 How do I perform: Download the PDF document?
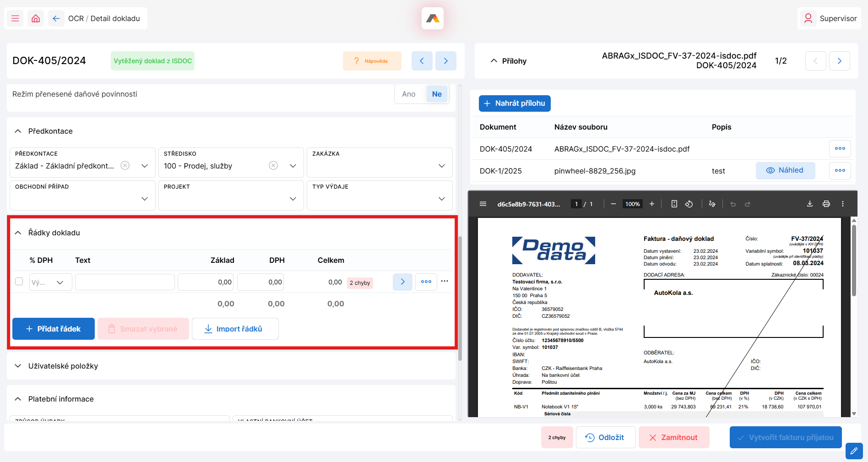[810, 204]
